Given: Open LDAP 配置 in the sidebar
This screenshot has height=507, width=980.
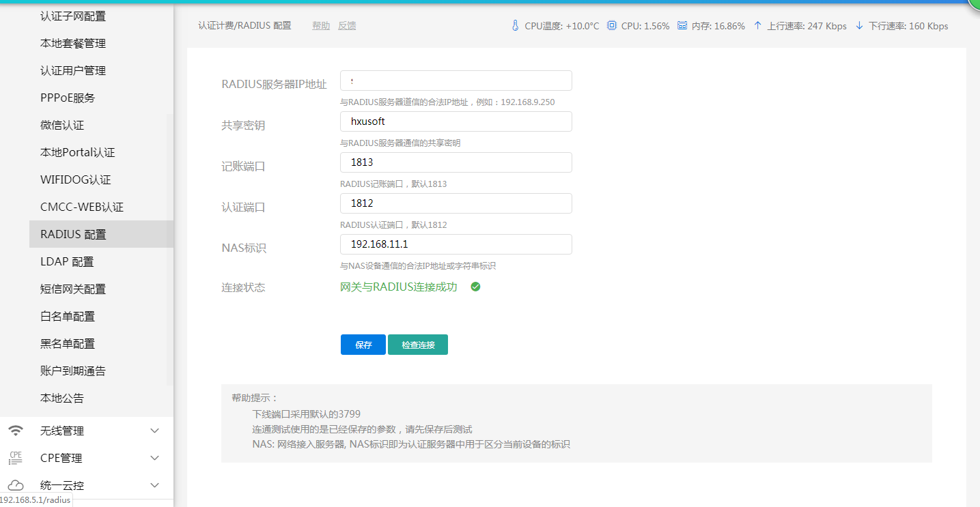Looking at the screenshot, I should click(x=67, y=261).
